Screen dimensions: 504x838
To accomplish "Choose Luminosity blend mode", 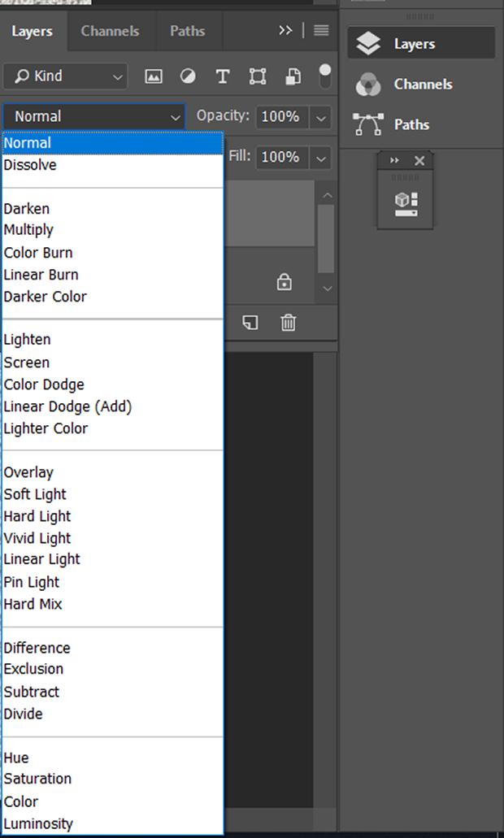I will (x=113, y=823).
